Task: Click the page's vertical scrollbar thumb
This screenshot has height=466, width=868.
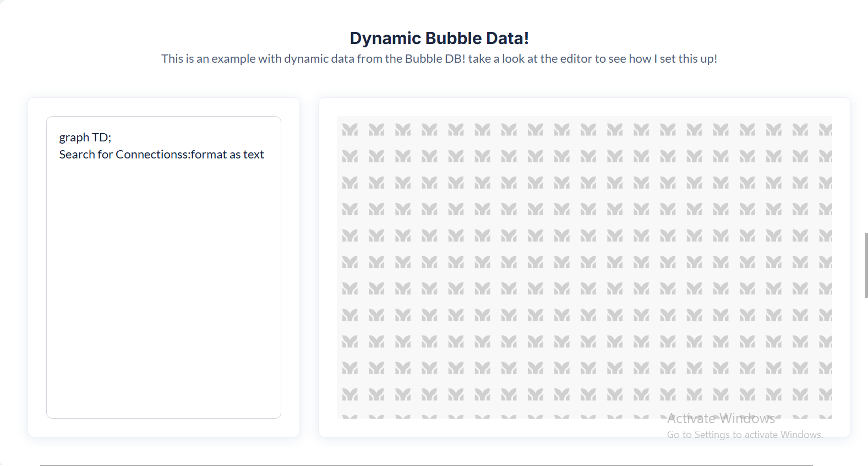Action: [866, 265]
